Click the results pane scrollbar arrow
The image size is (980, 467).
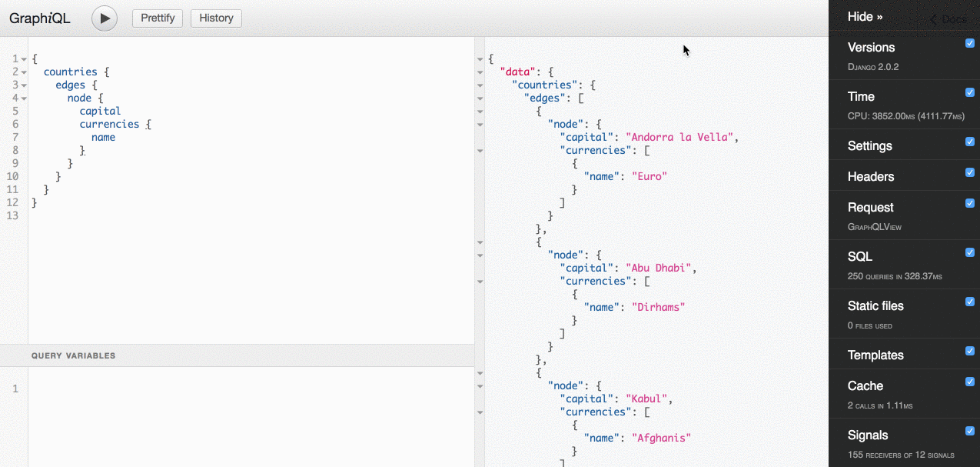(480, 58)
